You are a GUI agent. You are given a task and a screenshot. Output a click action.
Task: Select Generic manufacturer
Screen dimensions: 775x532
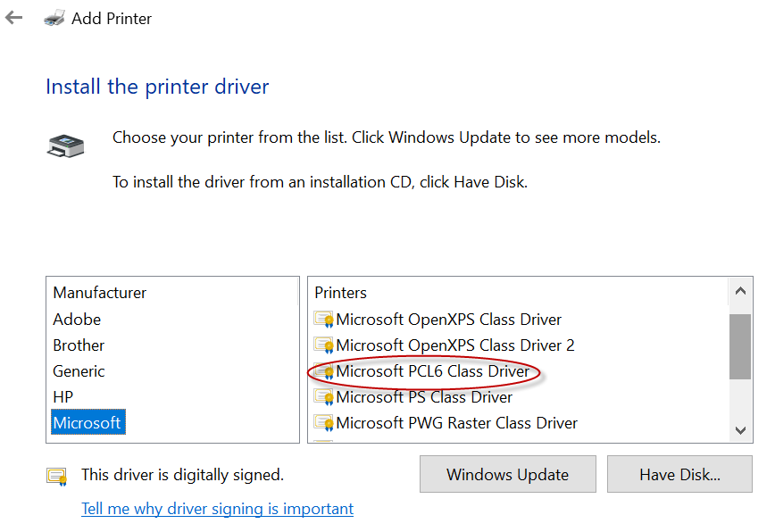[x=79, y=371]
